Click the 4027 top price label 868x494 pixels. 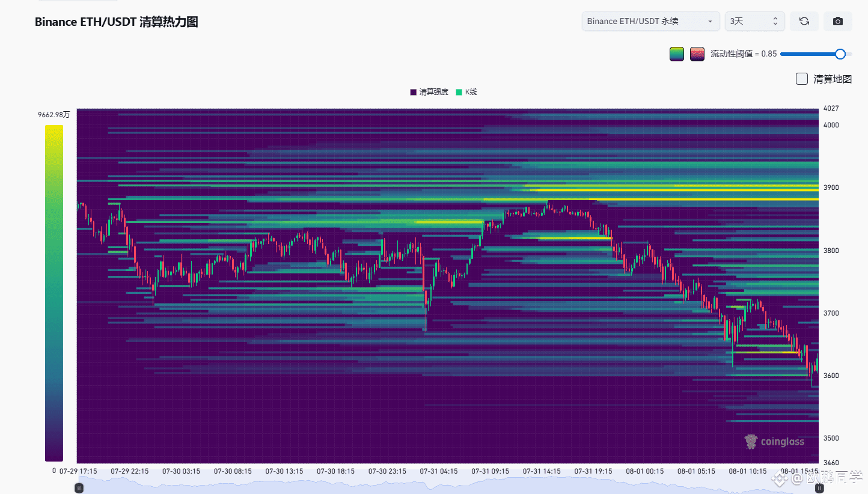click(831, 108)
